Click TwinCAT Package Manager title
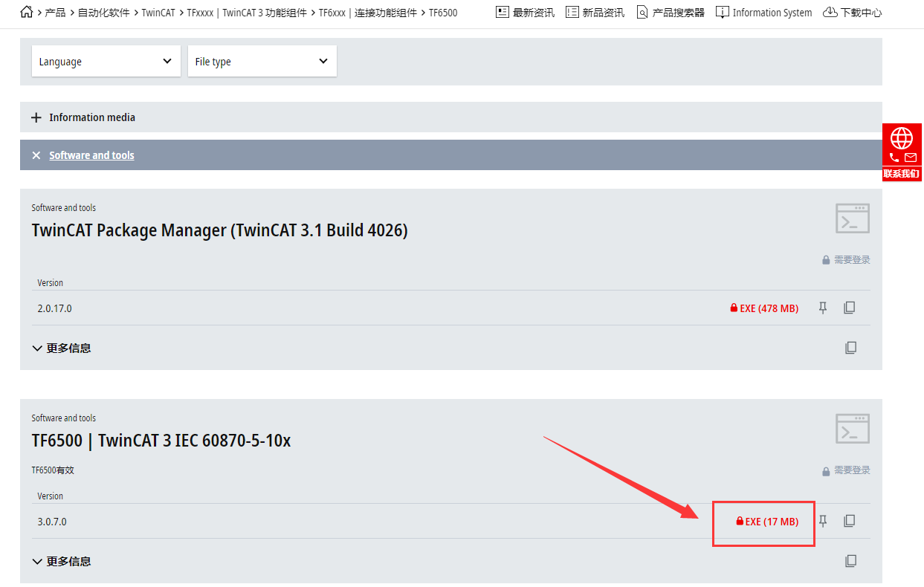The image size is (924, 587). pos(220,230)
